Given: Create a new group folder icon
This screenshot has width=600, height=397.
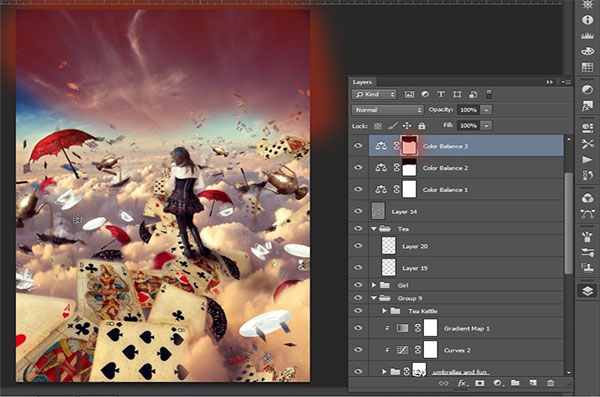Looking at the screenshot, I should (515, 383).
